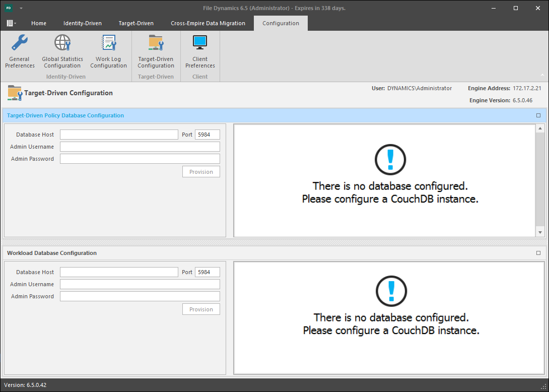This screenshot has width=549, height=392.
Task: Collapse Target-Driven Policy Database Configuration panel
Action: [538, 115]
